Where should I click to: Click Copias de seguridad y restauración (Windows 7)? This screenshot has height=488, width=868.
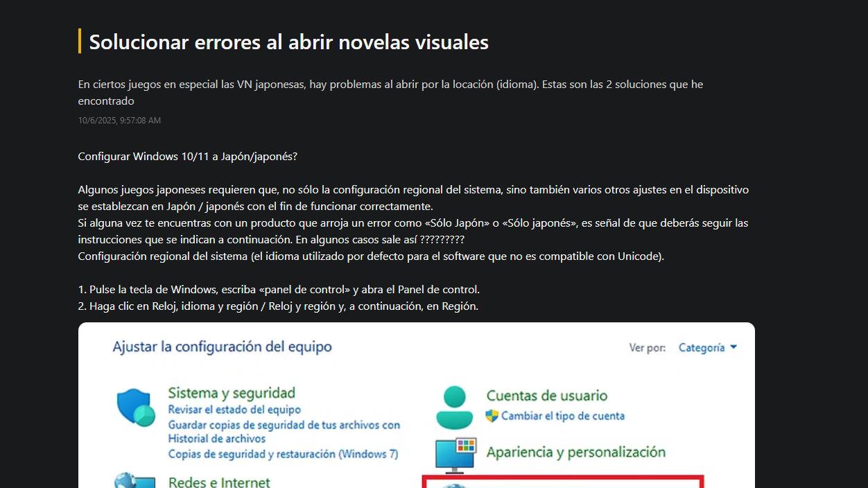point(283,454)
